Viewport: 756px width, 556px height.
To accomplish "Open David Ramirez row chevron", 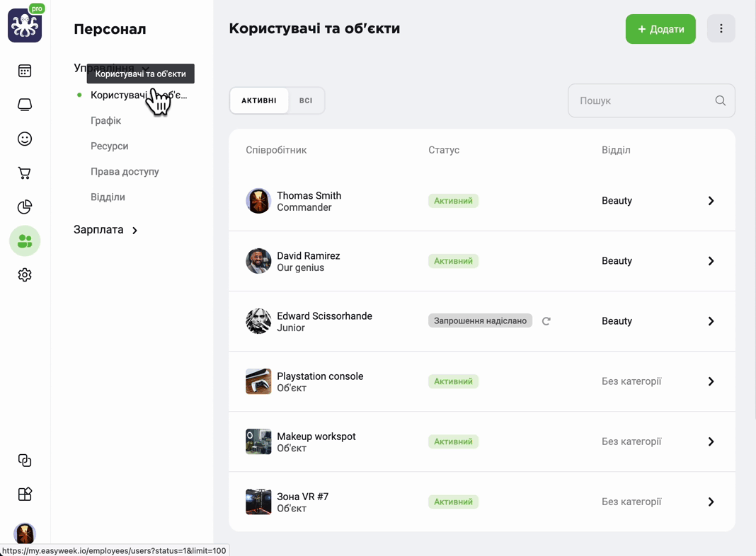I will (711, 261).
